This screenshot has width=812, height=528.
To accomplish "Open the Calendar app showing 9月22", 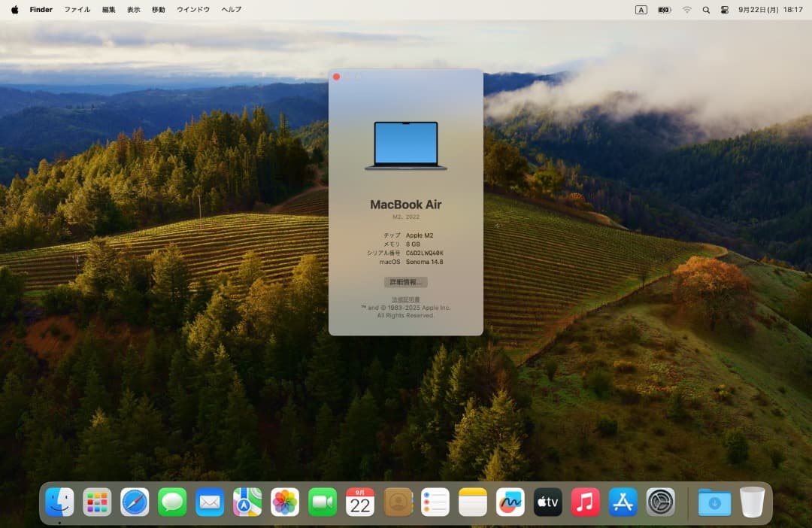I will click(360, 501).
